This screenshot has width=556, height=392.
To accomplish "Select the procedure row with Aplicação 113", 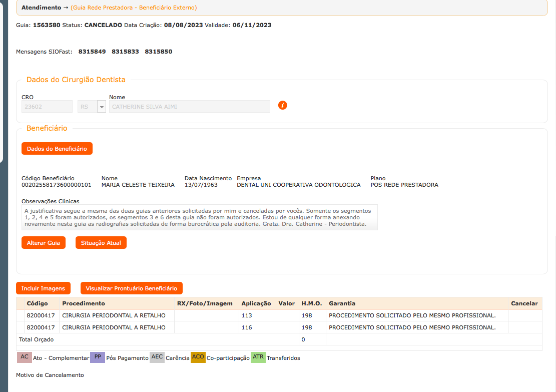I will [x=114, y=315].
